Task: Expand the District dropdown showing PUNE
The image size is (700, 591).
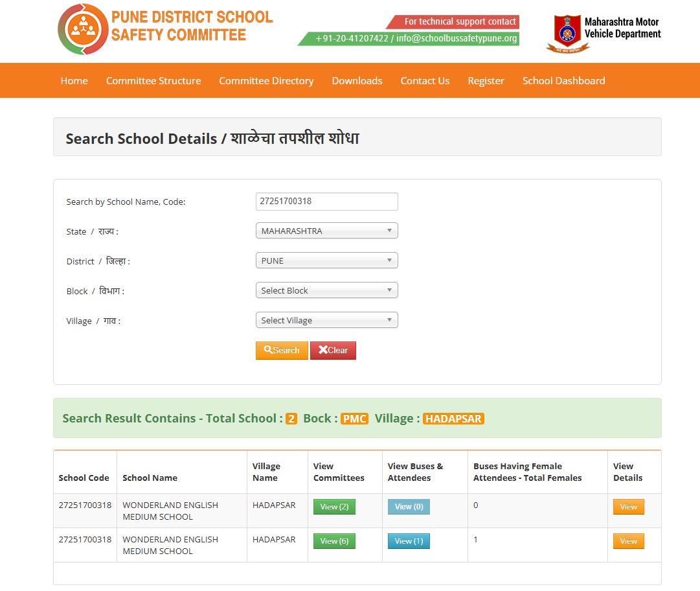Action: (x=326, y=261)
